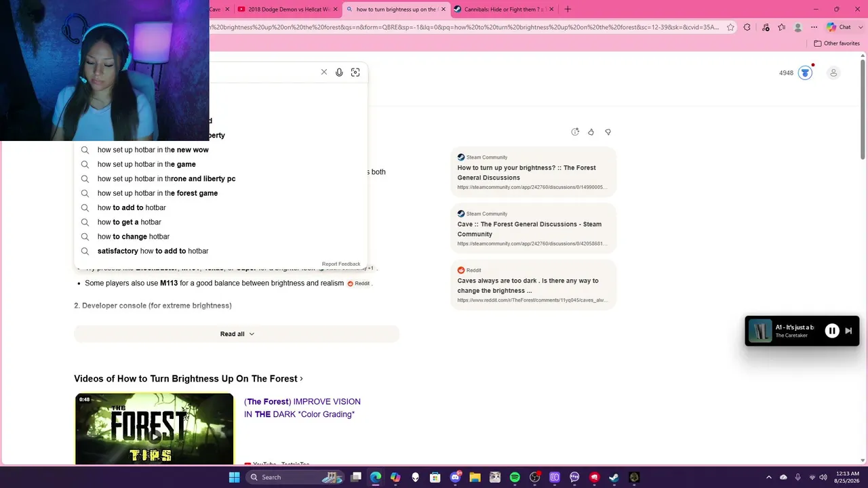This screenshot has width=868, height=488.
Task: Open Copilot Chat in the toolbar
Action: (839, 27)
